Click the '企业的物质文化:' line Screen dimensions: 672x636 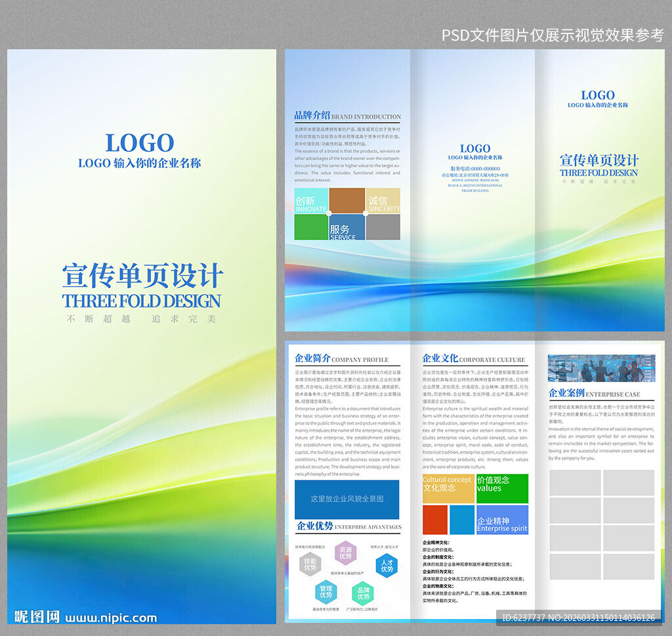point(438,586)
